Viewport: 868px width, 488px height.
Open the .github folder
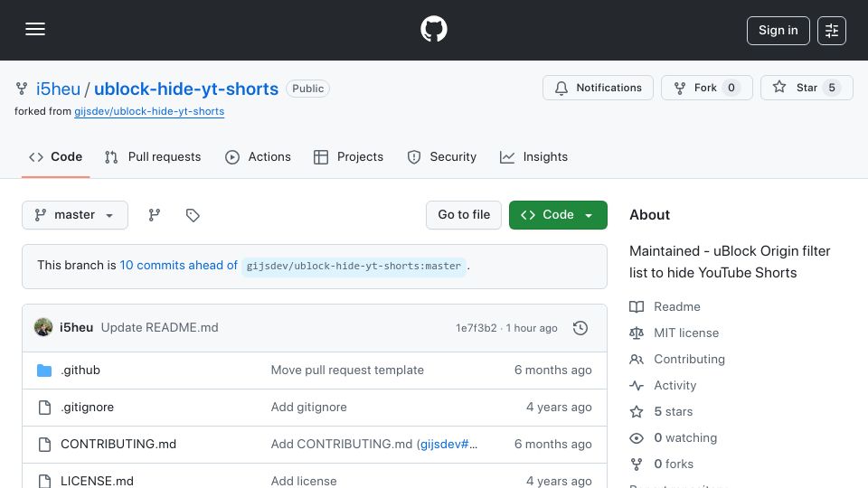[x=80, y=371]
